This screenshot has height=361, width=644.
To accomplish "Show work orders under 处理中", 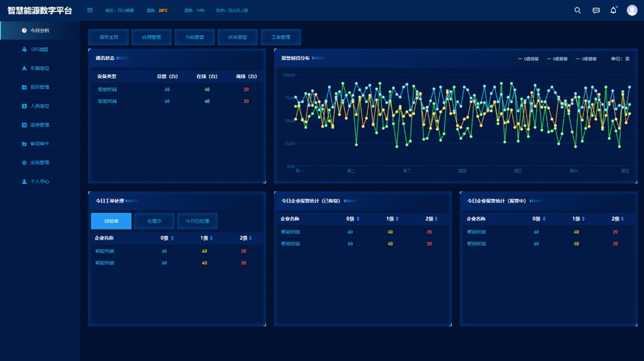I will pyautogui.click(x=154, y=221).
